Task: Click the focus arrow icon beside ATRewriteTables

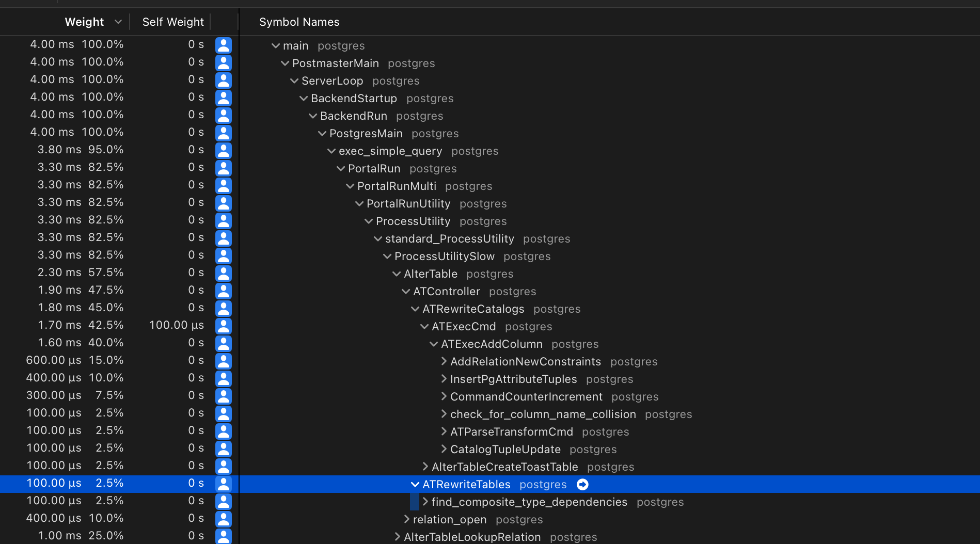Action: tap(582, 485)
